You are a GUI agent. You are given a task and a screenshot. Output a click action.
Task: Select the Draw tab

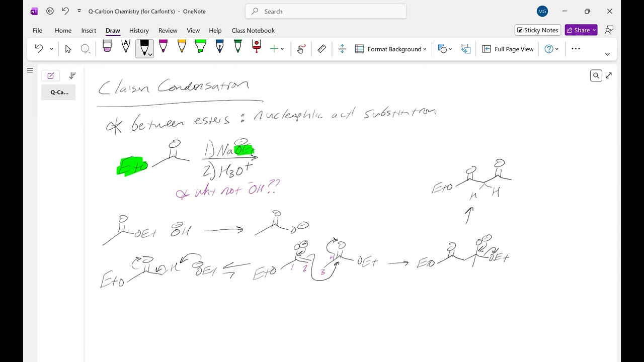(113, 30)
